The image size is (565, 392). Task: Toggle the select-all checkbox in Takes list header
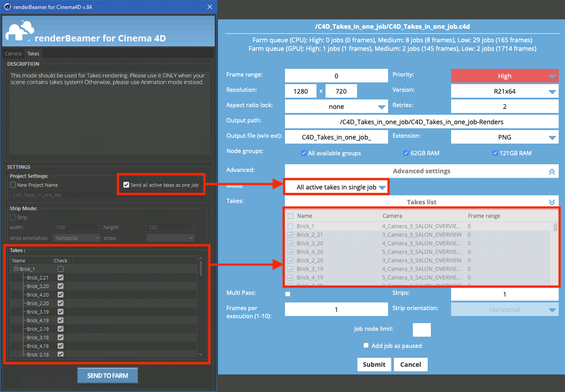click(x=290, y=216)
